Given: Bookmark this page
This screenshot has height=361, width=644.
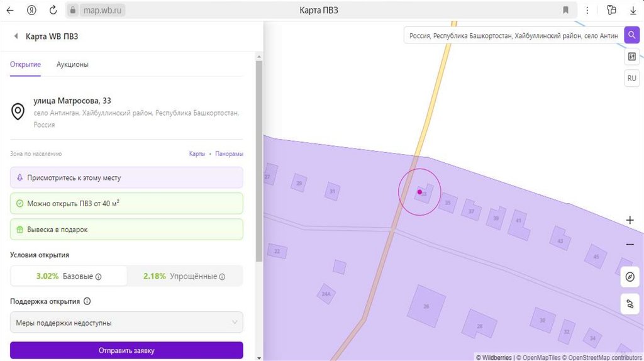Looking at the screenshot, I should click(565, 10).
